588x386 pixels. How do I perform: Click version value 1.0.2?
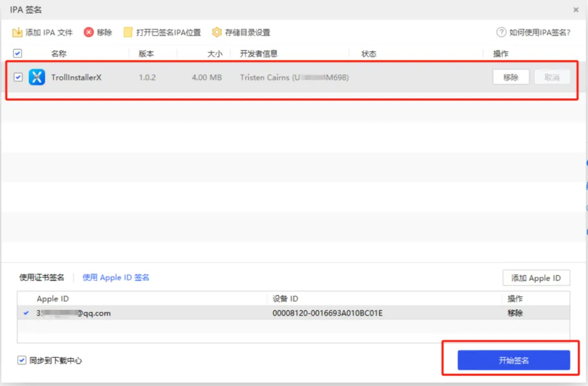[148, 77]
